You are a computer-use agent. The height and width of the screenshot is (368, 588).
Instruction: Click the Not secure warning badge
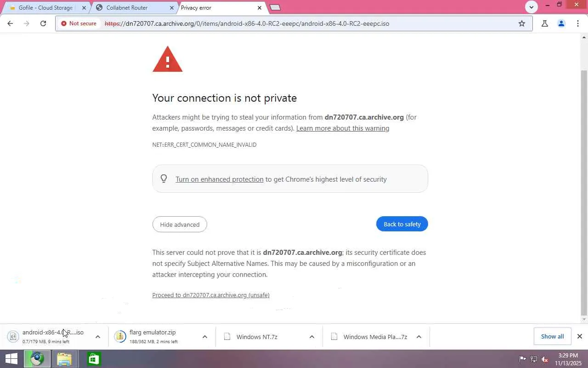coord(79,23)
